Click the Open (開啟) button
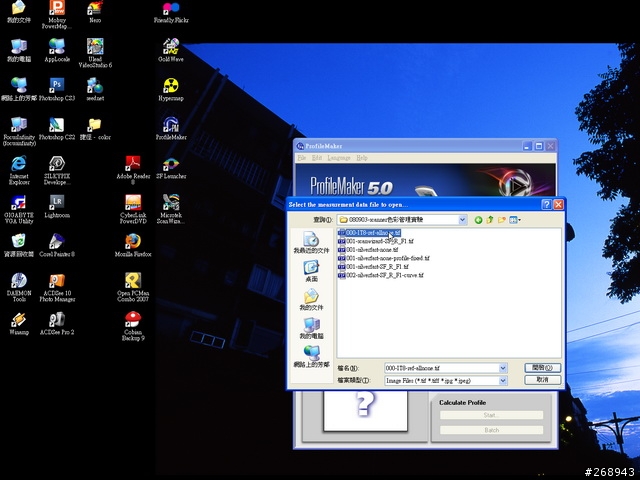The image size is (640, 480). tap(542, 368)
